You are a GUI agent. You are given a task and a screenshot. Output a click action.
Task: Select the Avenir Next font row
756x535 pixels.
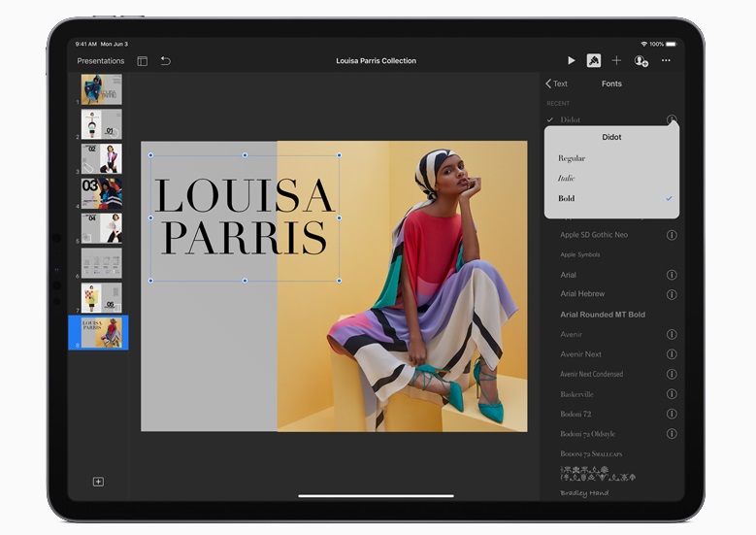pyautogui.click(x=611, y=354)
